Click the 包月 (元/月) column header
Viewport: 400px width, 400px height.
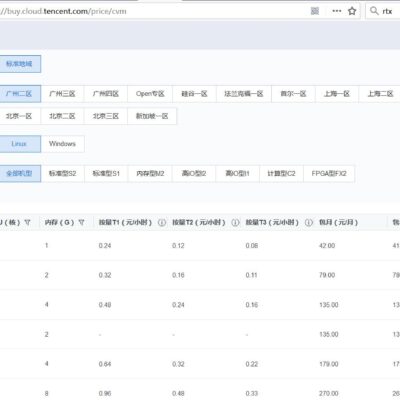338,222
